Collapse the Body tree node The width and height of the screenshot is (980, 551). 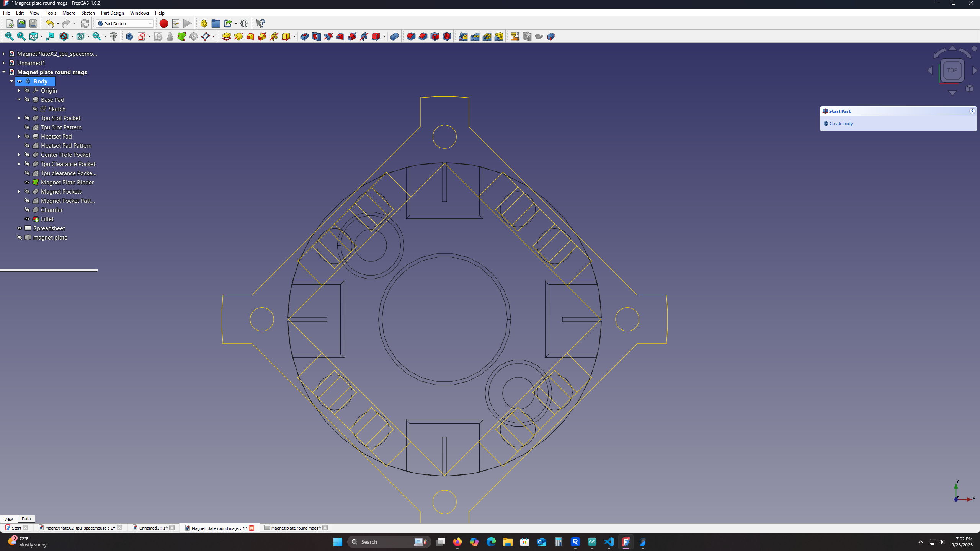pos(11,81)
